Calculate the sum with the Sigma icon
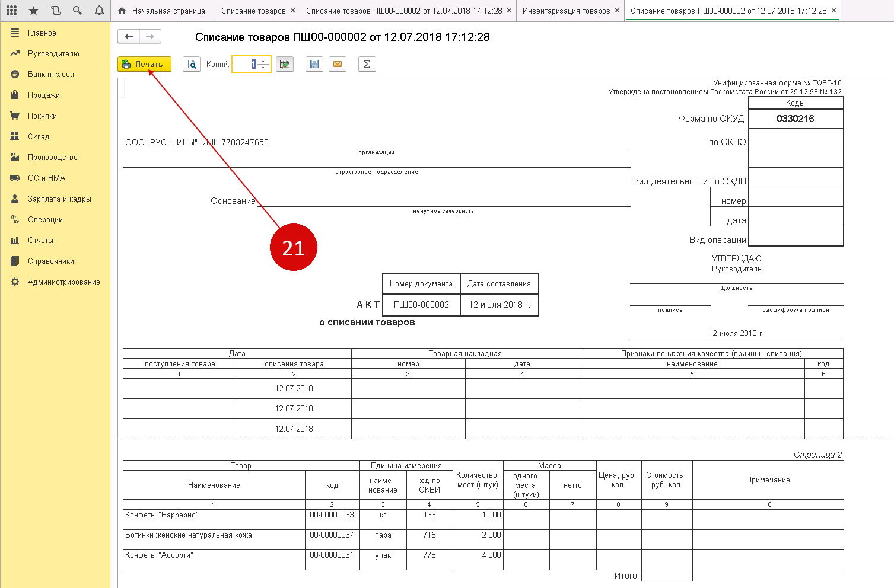Image resolution: width=894 pixels, height=588 pixels. (x=367, y=64)
